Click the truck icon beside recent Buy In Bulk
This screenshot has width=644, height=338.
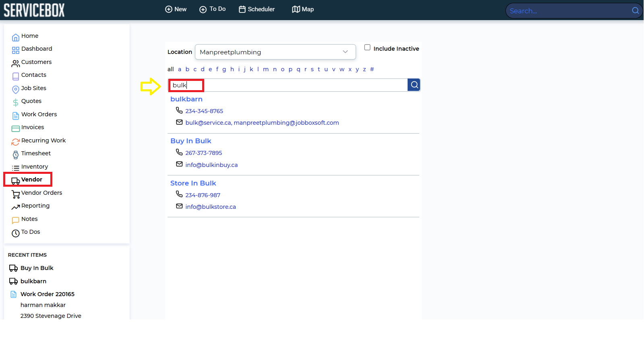(13, 268)
